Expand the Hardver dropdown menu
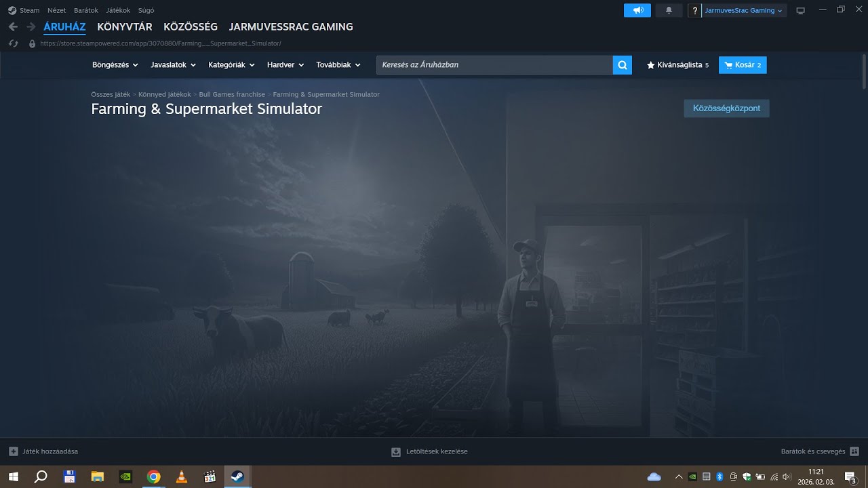This screenshot has width=868, height=488. (285, 65)
